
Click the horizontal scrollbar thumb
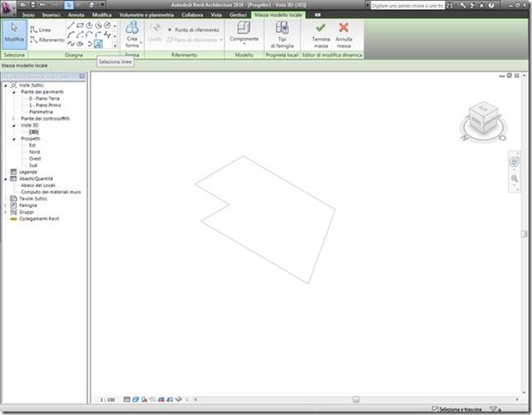click(x=355, y=399)
